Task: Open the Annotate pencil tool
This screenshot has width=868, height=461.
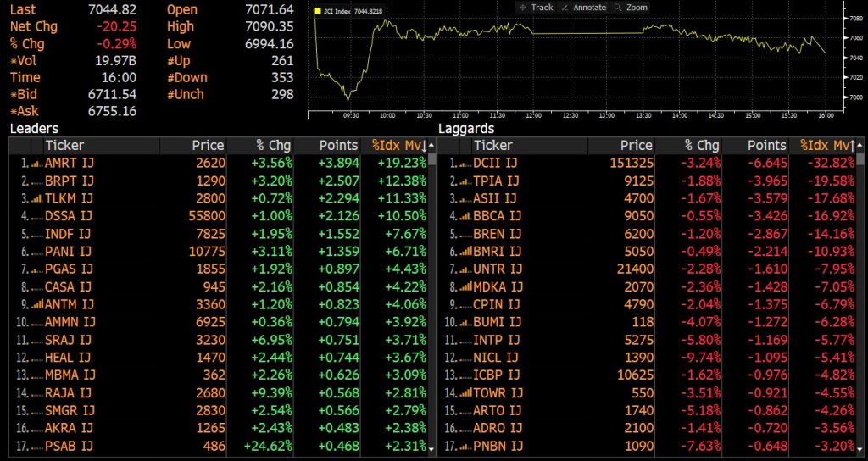Action: tap(583, 8)
